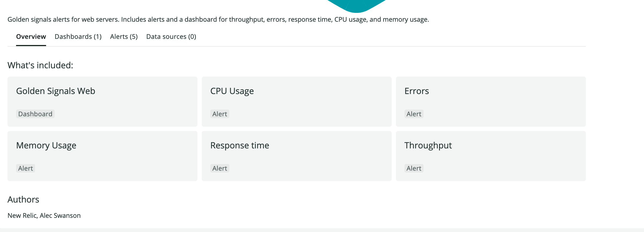Screen dimensions: 644x232
Task: Select the Response time alert card
Action: pyautogui.click(x=297, y=156)
